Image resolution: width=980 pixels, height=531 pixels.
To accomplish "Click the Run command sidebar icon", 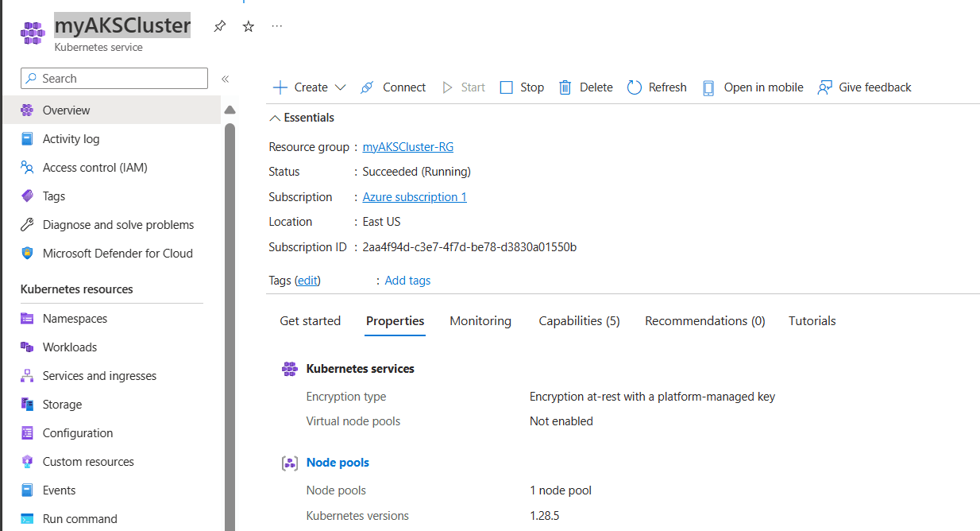I will click(28, 519).
